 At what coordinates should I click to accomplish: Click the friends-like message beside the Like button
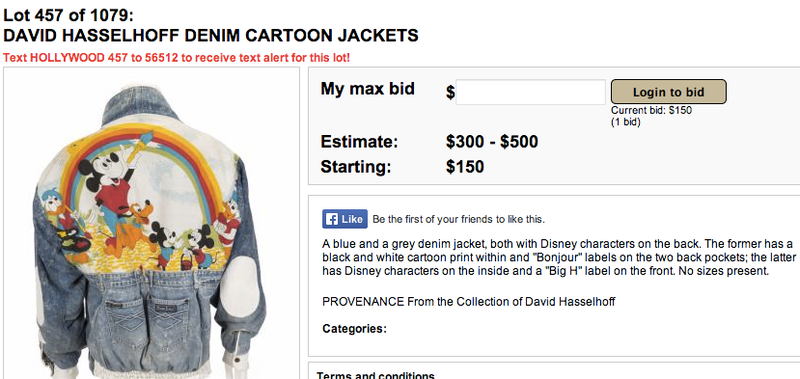pyautogui.click(x=459, y=220)
